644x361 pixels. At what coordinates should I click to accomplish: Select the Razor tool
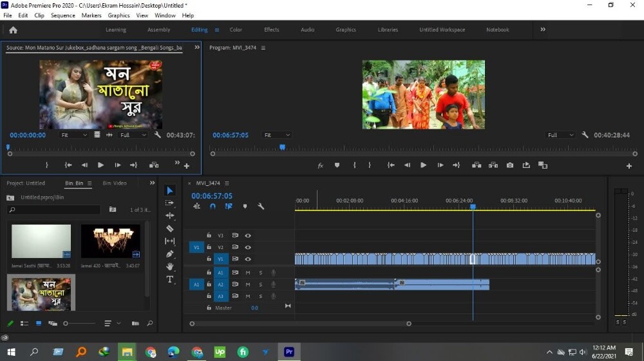[x=169, y=228]
